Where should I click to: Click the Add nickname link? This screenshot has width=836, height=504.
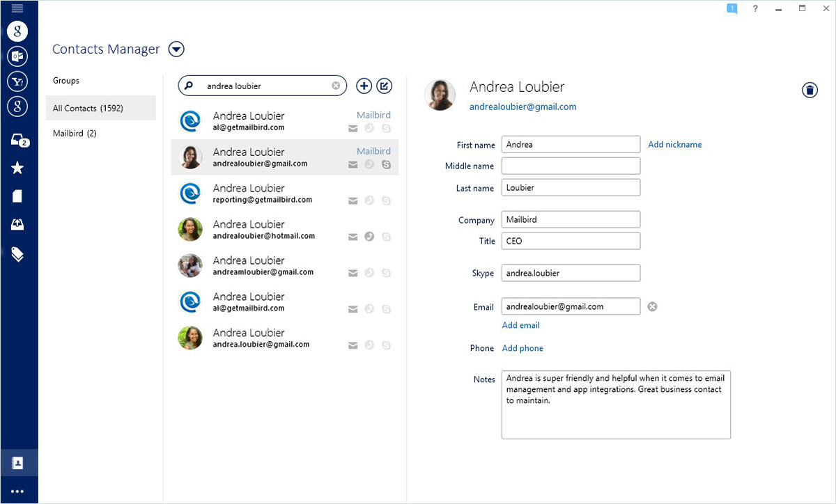[x=675, y=145]
